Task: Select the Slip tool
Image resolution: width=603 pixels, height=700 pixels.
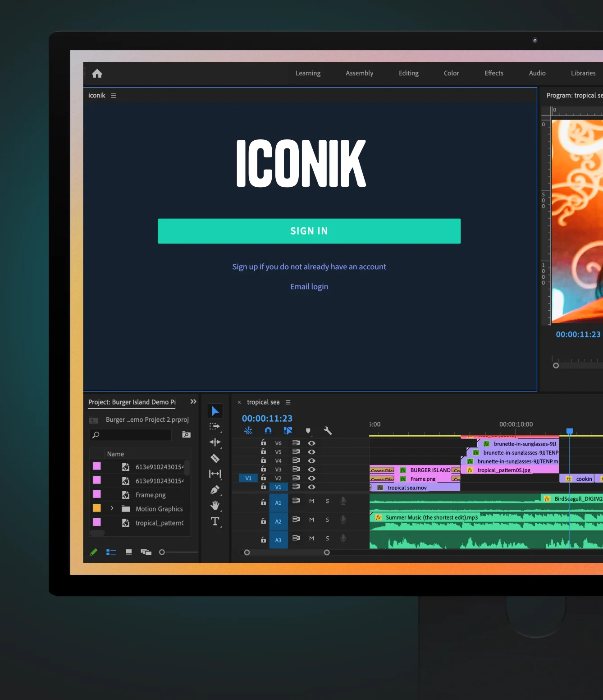Action: (215, 474)
